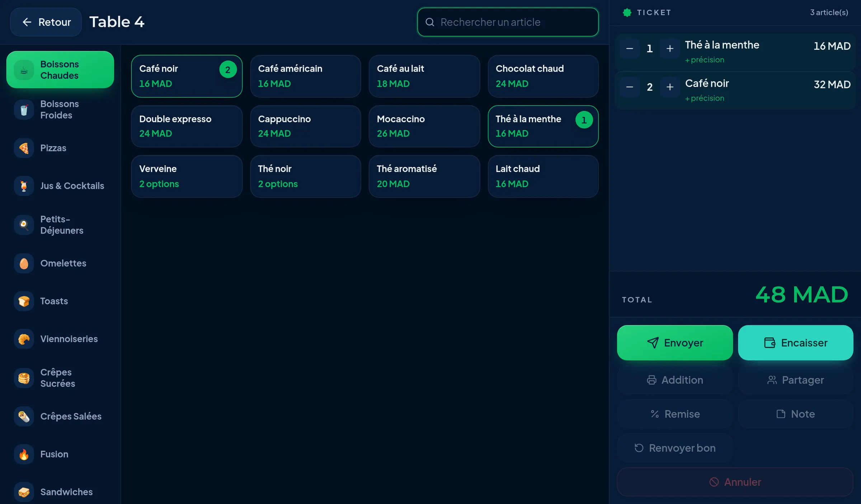Send the order with Envoyer
The image size is (861, 504).
[x=675, y=343]
